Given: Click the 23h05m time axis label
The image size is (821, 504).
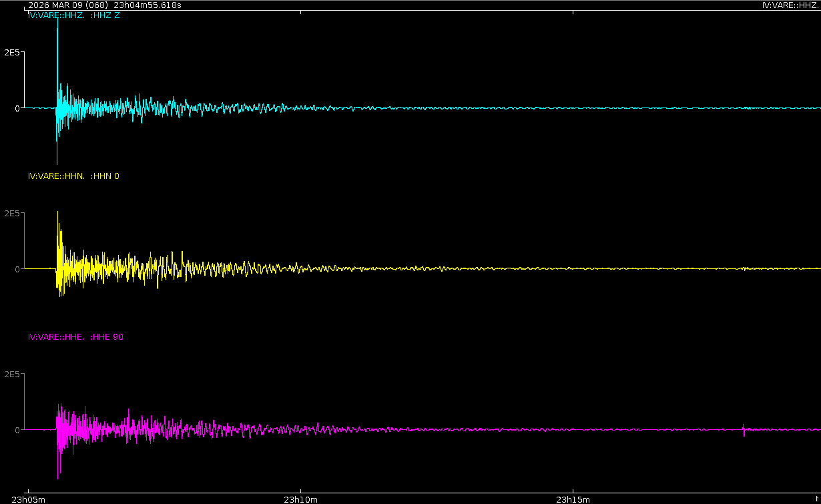Looking at the screenshot, I should 29,499.
